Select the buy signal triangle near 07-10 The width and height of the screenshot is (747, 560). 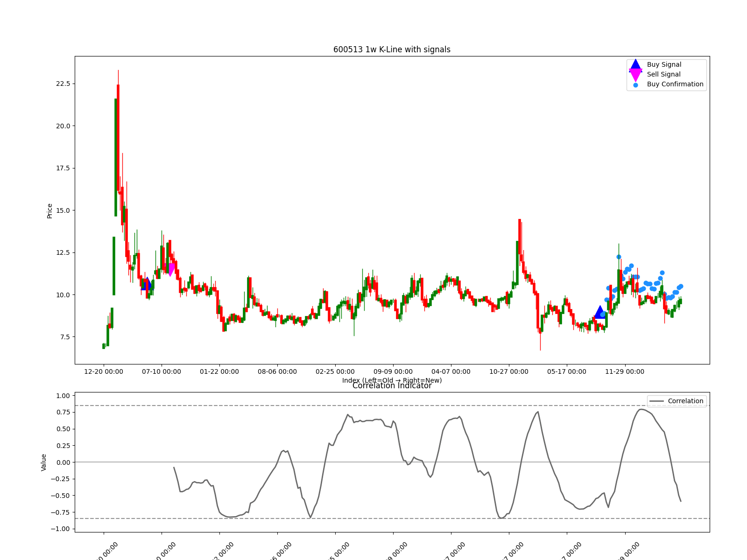[x=147, y=284]
